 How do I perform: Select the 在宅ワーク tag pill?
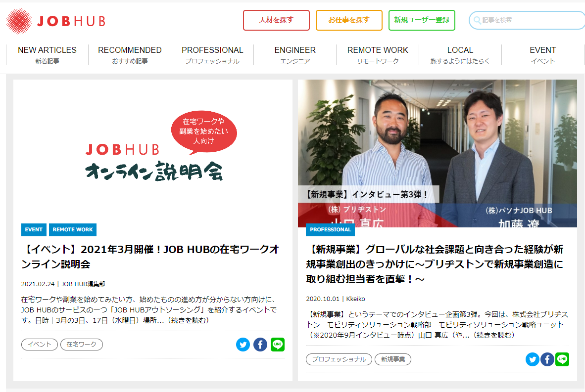coord(81,345)
